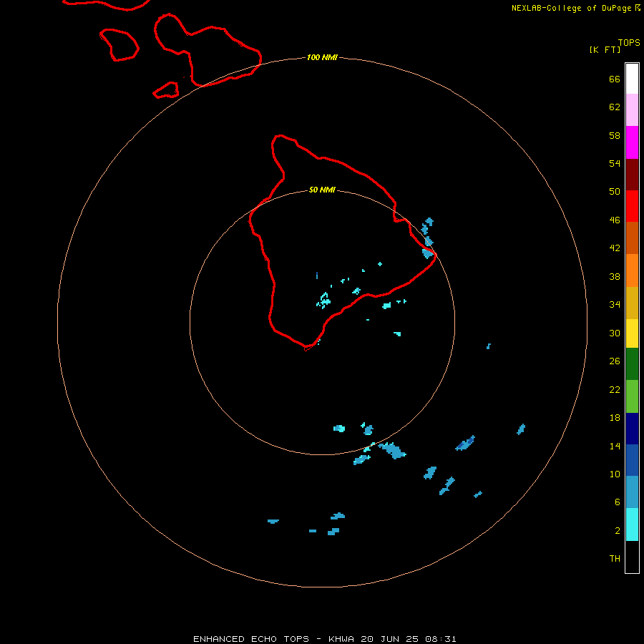Click the '46' legend value

point(615,220)
